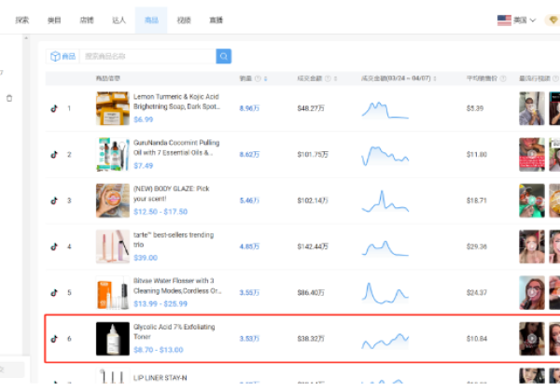The width and height of the screenshot is (560, 392).
Task: Click the $39.00 price of tarte trio
Action: [146, 258]
